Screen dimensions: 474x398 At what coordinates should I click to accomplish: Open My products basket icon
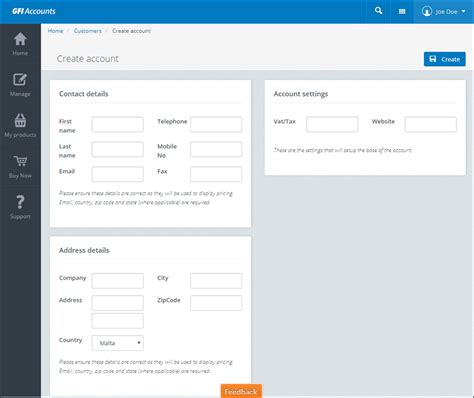20,121
